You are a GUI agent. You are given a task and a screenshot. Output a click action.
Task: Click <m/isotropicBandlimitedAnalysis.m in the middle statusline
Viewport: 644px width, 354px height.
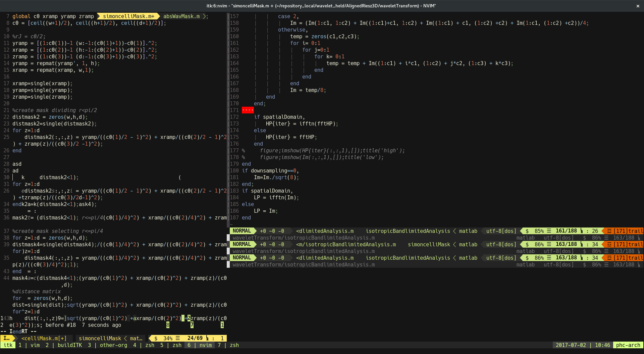[346, 244]
